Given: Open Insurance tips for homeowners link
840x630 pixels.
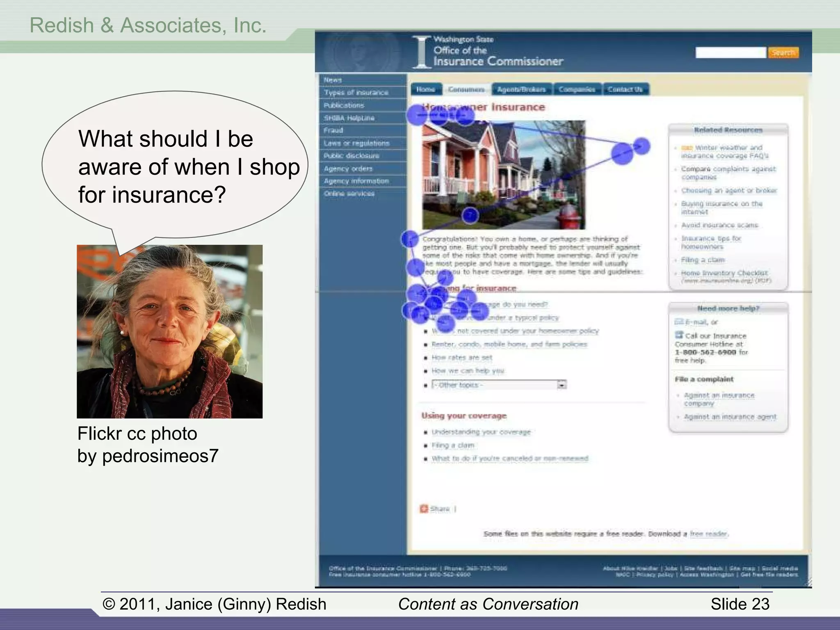Looking at the screenshot, I should coord(711,242).
